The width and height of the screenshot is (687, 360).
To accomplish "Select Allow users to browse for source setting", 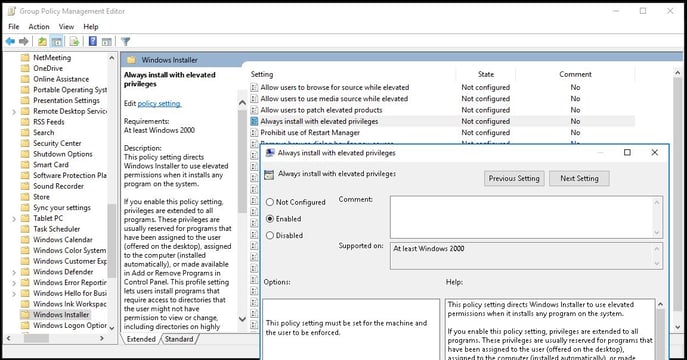I will [335, 87].
